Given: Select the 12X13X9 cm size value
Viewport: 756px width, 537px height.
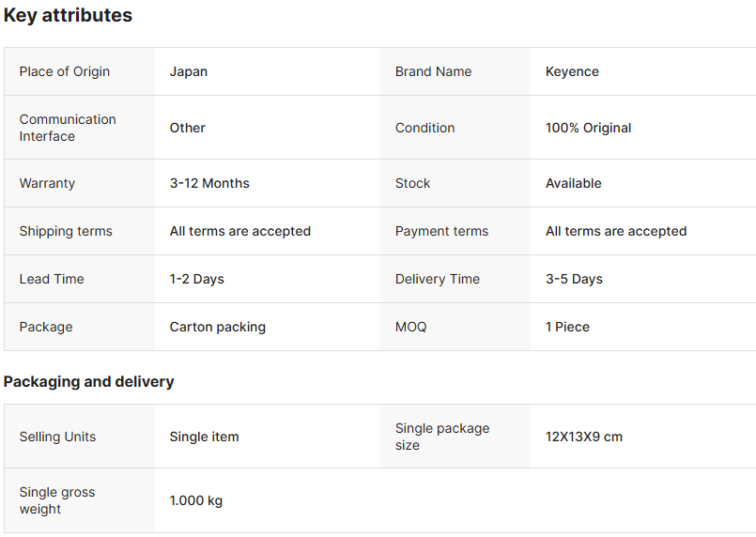Looking at the screenshot, I should pos(583,437).
